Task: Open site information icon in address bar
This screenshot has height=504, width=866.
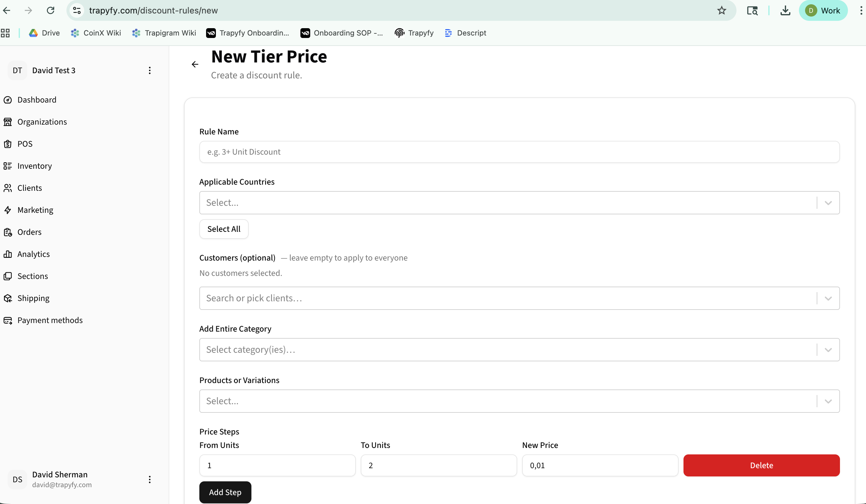Action: coord(77,10)
